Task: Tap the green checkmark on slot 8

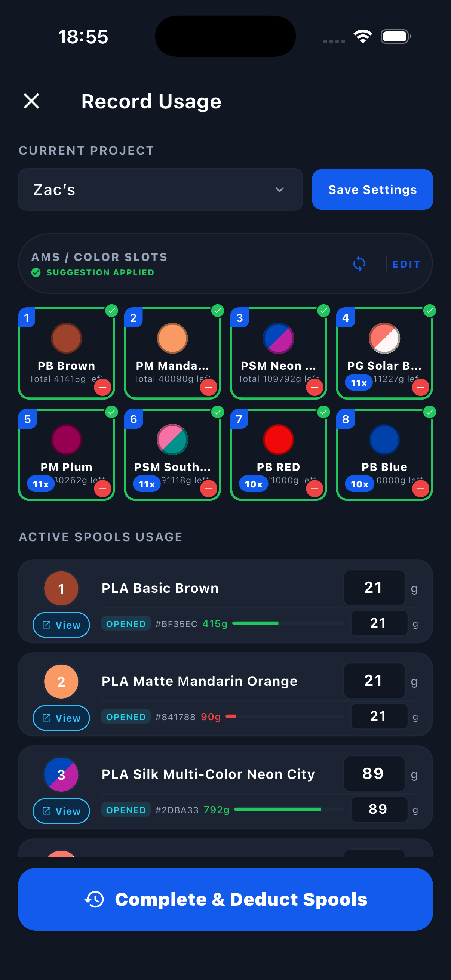Action: click(429, 412)
